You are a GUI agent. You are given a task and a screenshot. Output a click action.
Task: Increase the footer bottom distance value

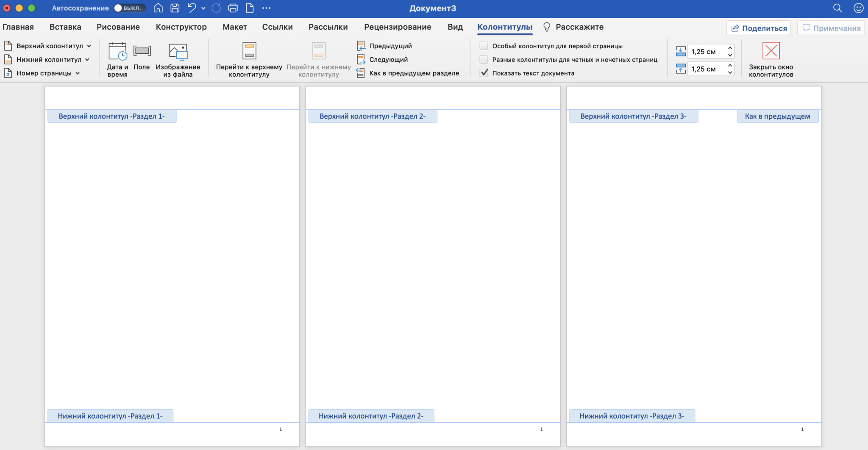pos(730,65)
